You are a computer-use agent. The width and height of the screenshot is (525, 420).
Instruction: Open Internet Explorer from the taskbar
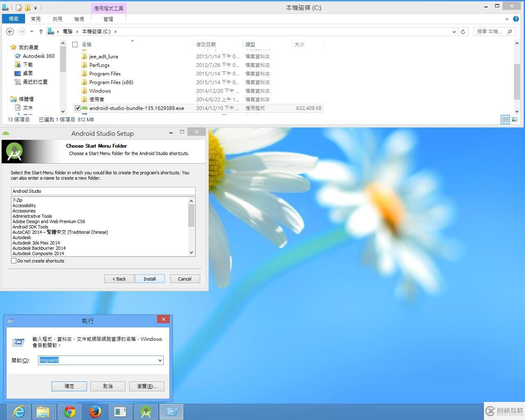(18, 412)
